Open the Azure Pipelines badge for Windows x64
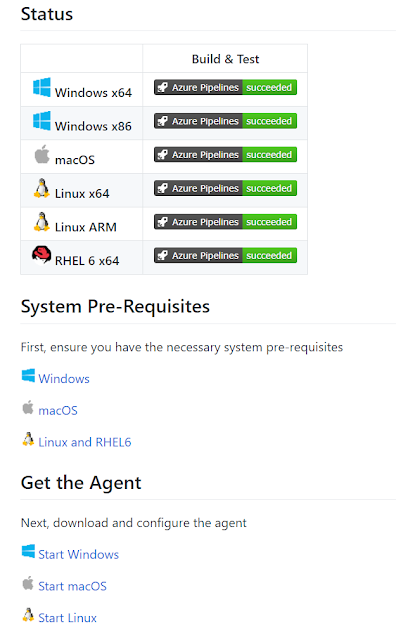 (225, 87)
